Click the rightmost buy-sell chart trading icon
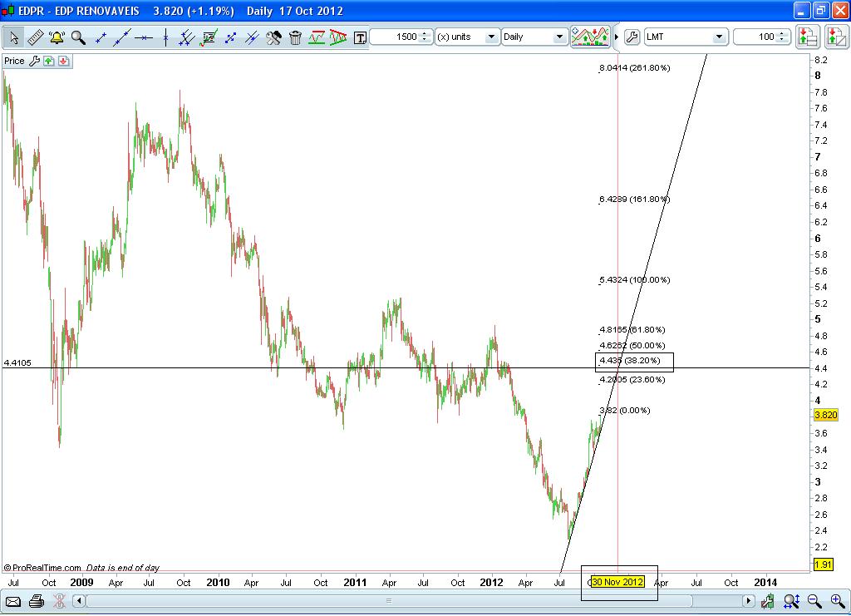Screen dimensions: 851x616 coord(836,37)
